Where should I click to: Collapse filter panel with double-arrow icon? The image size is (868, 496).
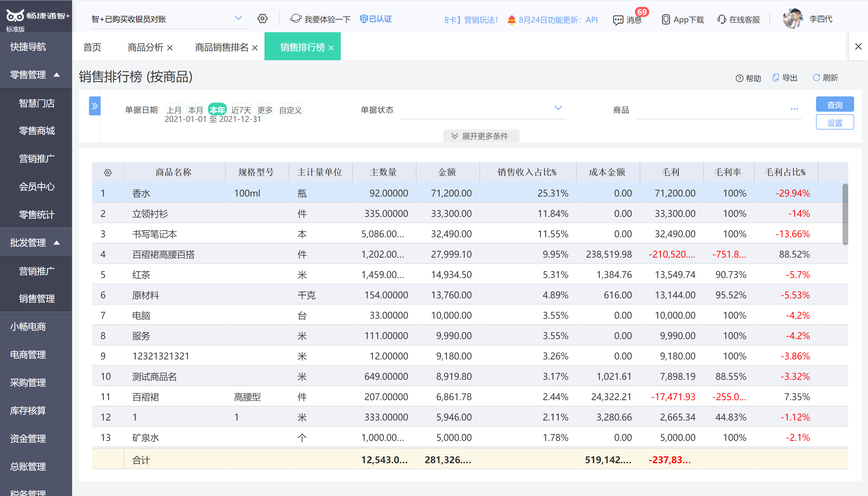95,106
